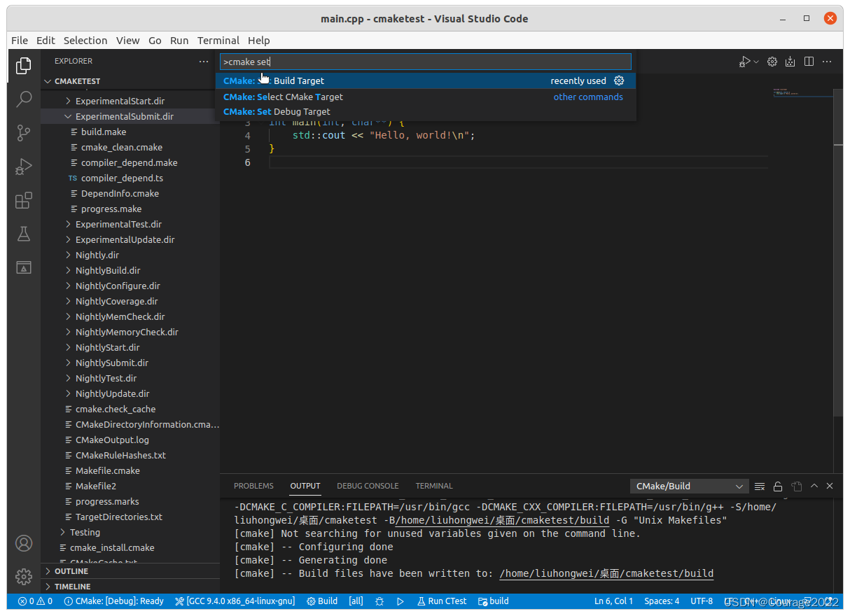
Task: Pick the CMake: Set Build Target command
Action: (x=426, y=81)
